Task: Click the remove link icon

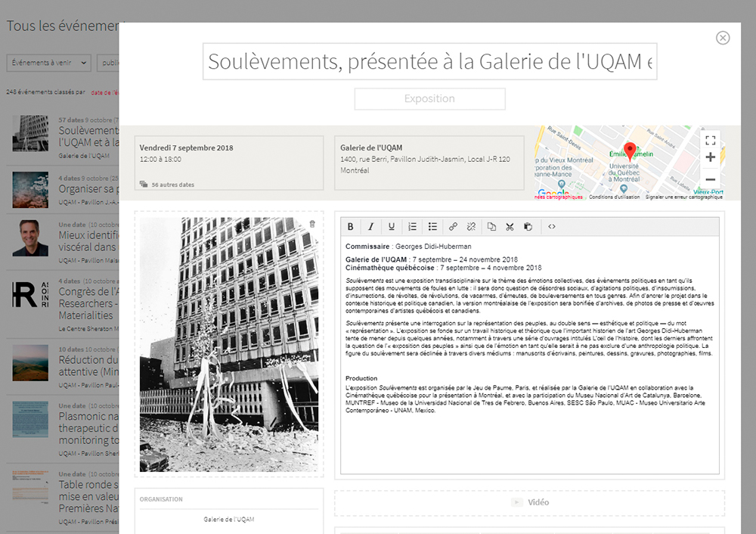Action: 471,226
